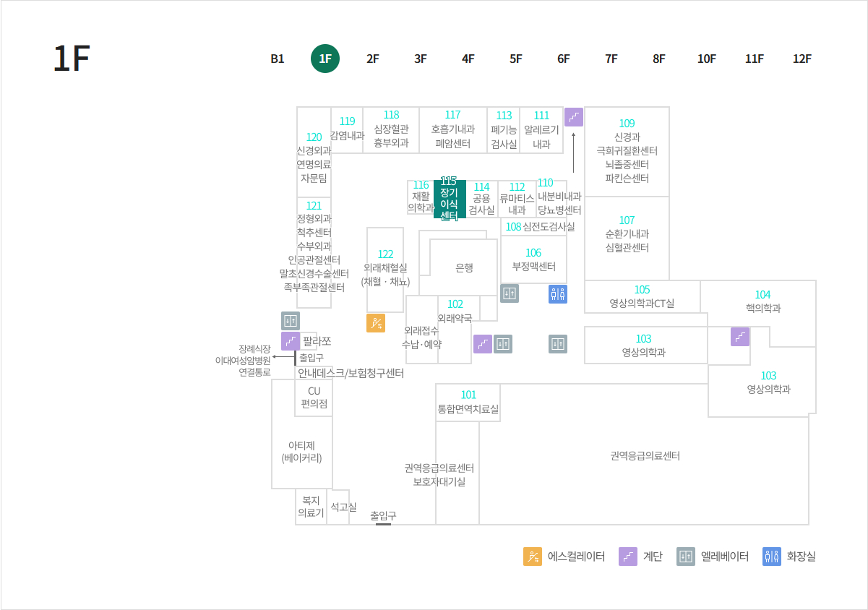Switch to the B1 floor tab

[278, 59]
